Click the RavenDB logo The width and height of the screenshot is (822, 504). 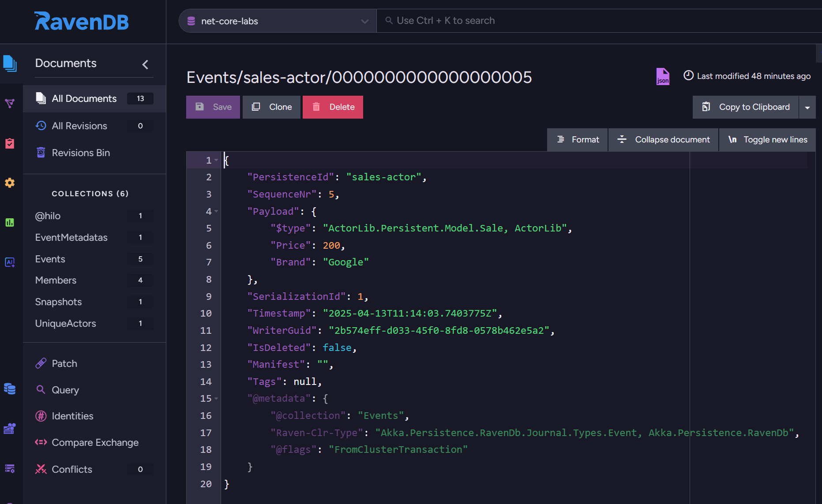coord(82,21)
